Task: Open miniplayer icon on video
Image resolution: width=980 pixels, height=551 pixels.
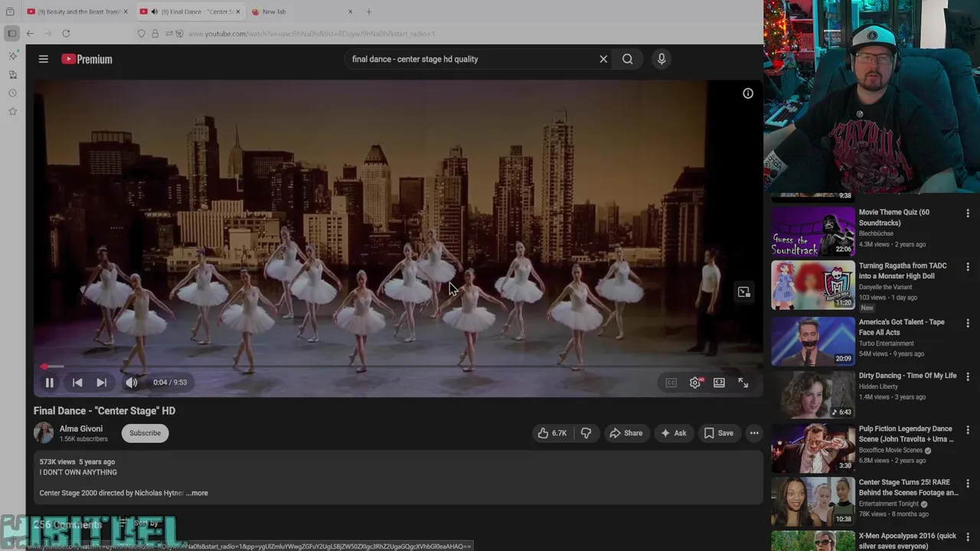Action: tap(743, 292)
